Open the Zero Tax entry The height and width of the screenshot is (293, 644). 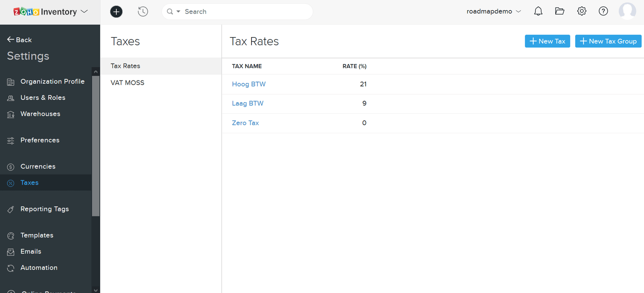[245, 123]
